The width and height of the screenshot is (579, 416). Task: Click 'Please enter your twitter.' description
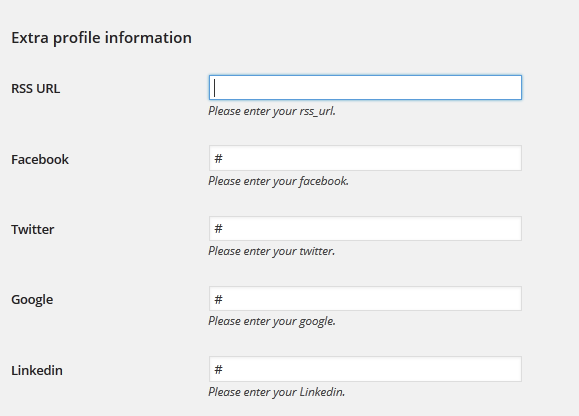pos(271,251)
